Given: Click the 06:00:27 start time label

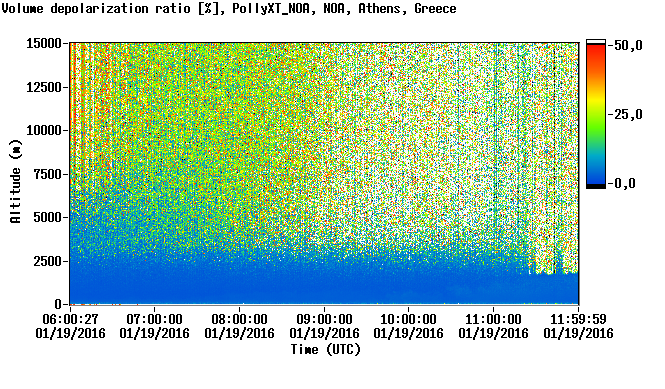Looking at the screenshot, I should click(70, 319).
